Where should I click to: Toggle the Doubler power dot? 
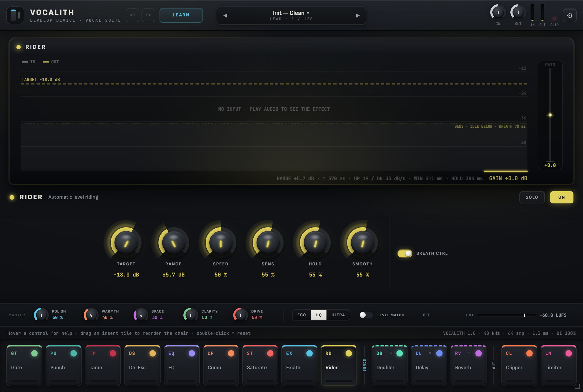(x=400, y=353)
